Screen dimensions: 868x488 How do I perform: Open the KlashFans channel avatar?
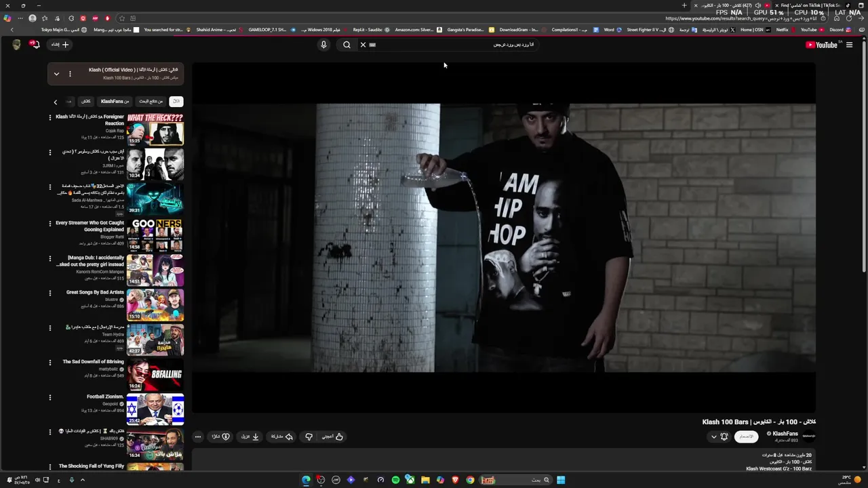click(809, 436)
